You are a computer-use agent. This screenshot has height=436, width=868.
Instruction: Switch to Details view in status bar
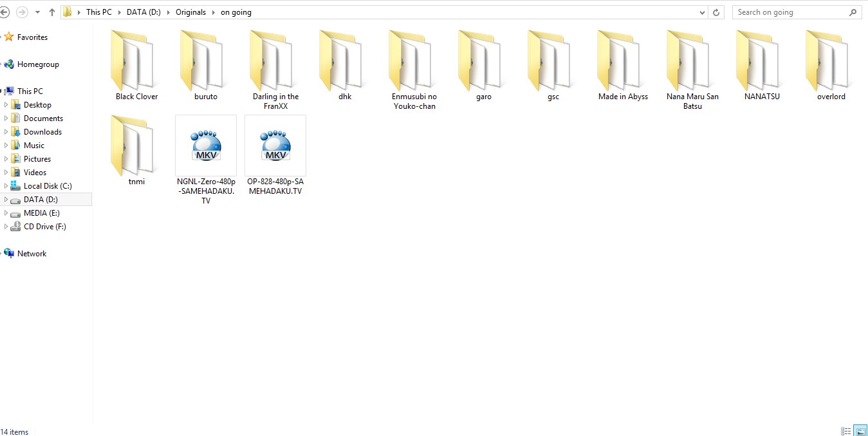point(846,431)
